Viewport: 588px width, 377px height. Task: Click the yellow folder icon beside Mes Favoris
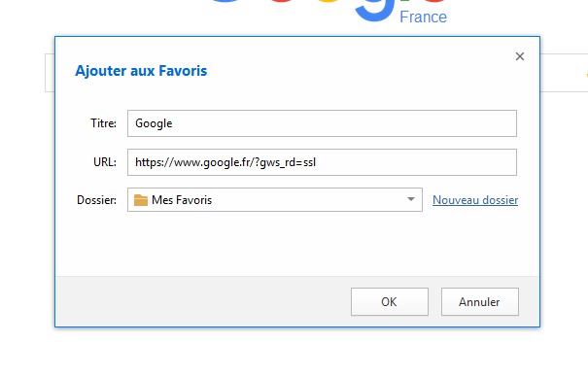[x=141, y=200]
